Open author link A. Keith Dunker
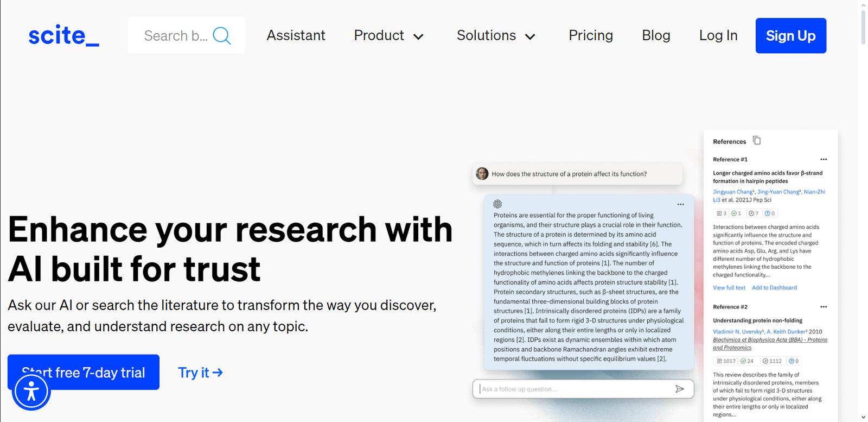Screen dimensions: 868x422 (x=787, y=332)
